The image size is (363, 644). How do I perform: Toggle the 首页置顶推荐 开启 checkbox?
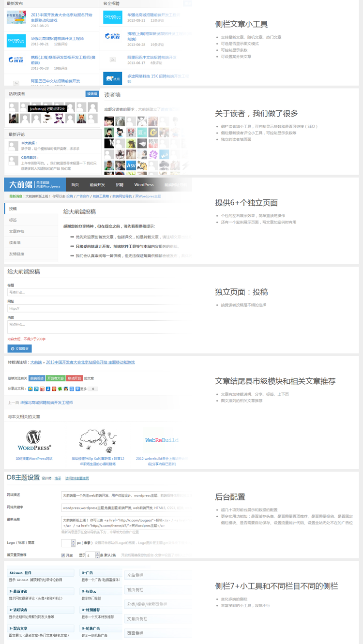63,555
